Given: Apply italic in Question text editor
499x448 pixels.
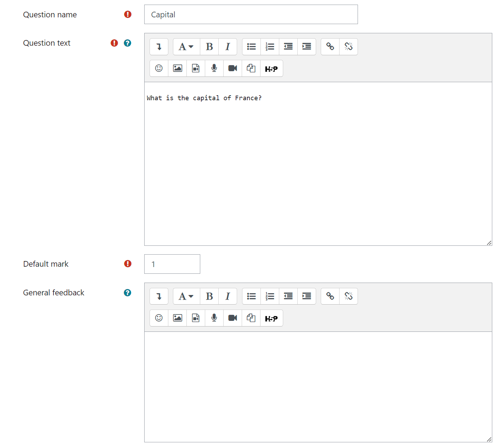Looking at the screenshot, I should (228, 47).
